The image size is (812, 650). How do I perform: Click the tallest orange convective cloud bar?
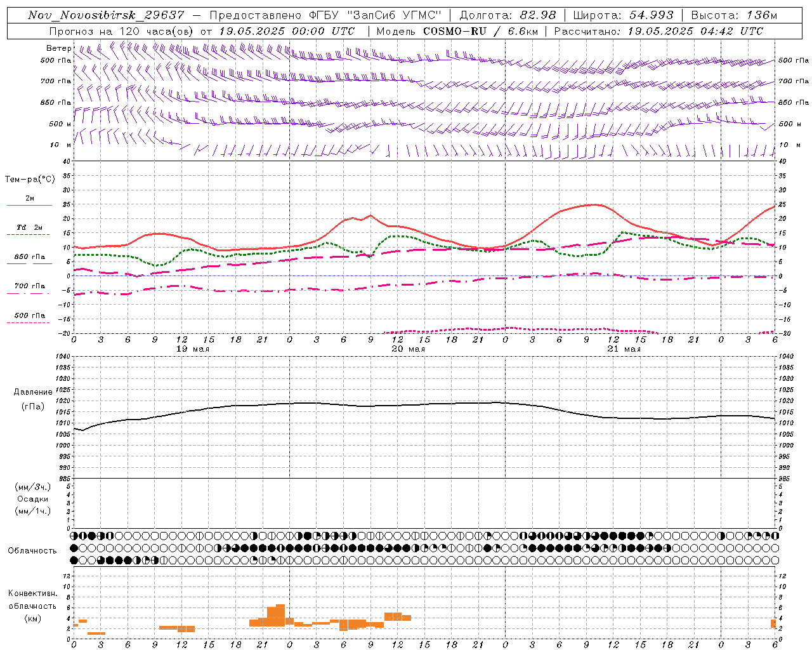click(280, 615)
